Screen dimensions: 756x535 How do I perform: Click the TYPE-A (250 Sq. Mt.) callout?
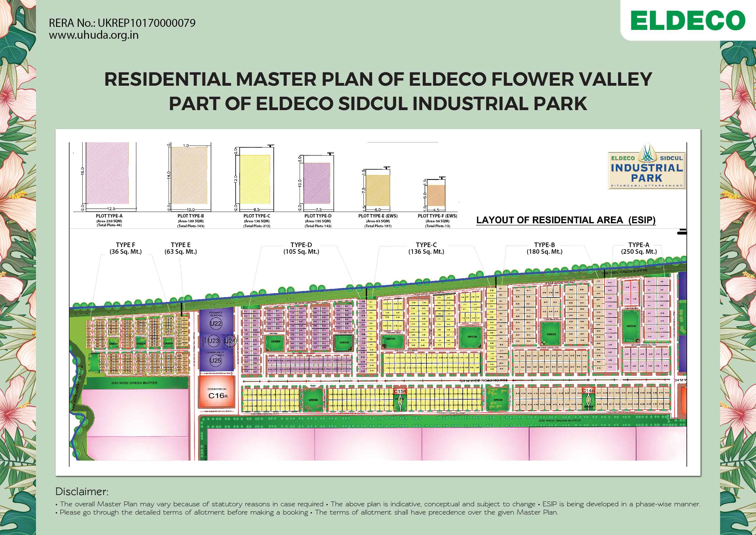point(639,248)
